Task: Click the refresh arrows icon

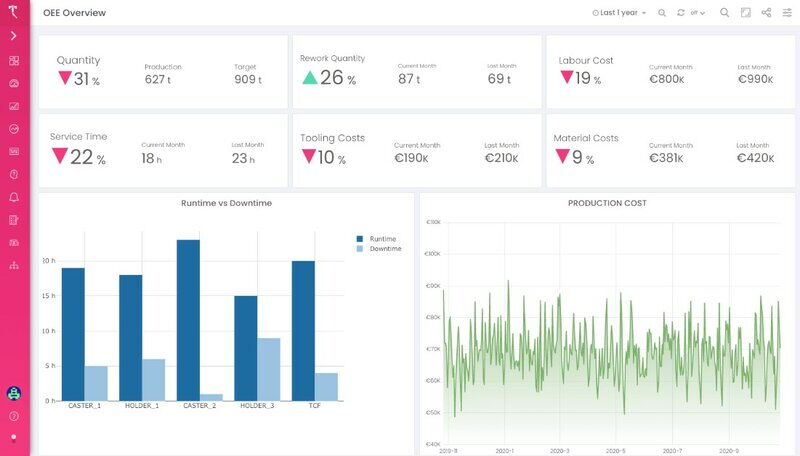Action: (681, 13)
